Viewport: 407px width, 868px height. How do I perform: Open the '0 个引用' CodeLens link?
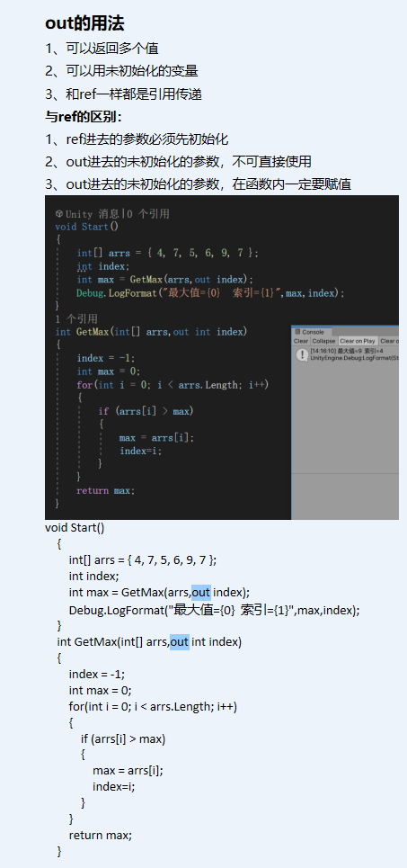pyautogui.click(x=148, y=214)
